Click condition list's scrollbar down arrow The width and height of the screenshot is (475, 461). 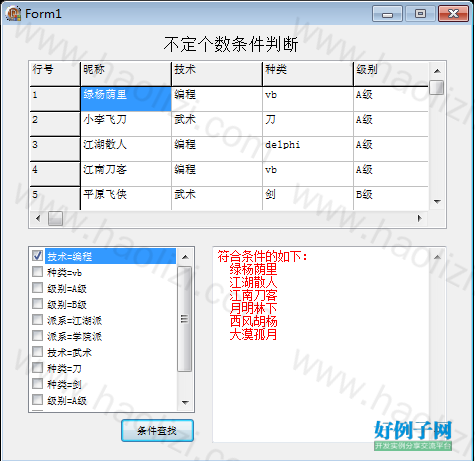pyautogui.click(x=185, y=402)
